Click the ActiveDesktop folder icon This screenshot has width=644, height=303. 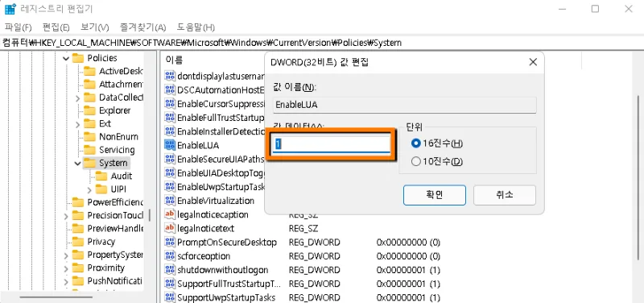coord(89,71)
